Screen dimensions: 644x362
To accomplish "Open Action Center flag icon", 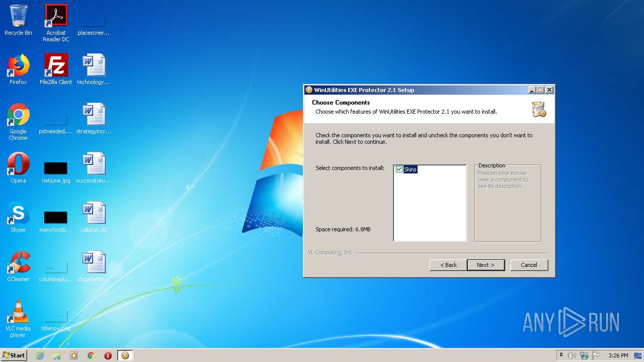I will (596, 355).
